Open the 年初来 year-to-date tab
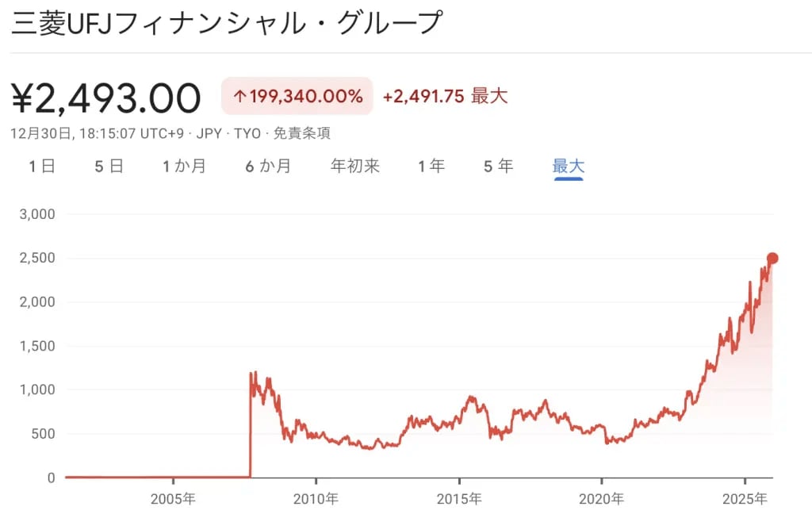The height and width of the screenshot is (518, 812). click(355, 166)
